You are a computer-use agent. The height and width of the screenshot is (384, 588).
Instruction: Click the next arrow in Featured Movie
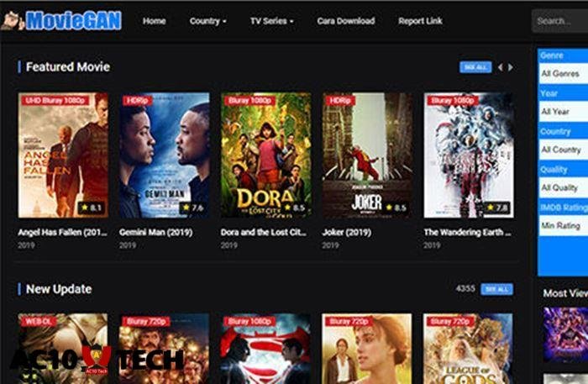[511, 67]
